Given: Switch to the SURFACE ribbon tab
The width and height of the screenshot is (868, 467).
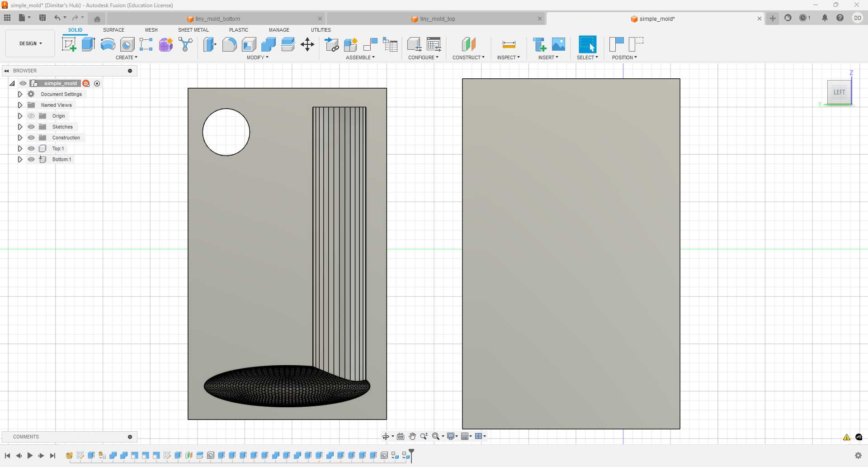Looking at the screenshot, I should pos(113,30).
